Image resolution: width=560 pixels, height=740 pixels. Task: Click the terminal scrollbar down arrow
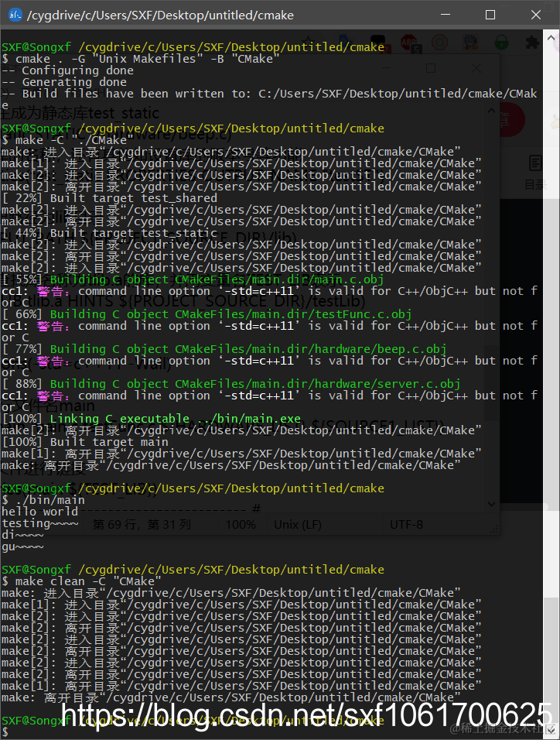pos(551,730)
